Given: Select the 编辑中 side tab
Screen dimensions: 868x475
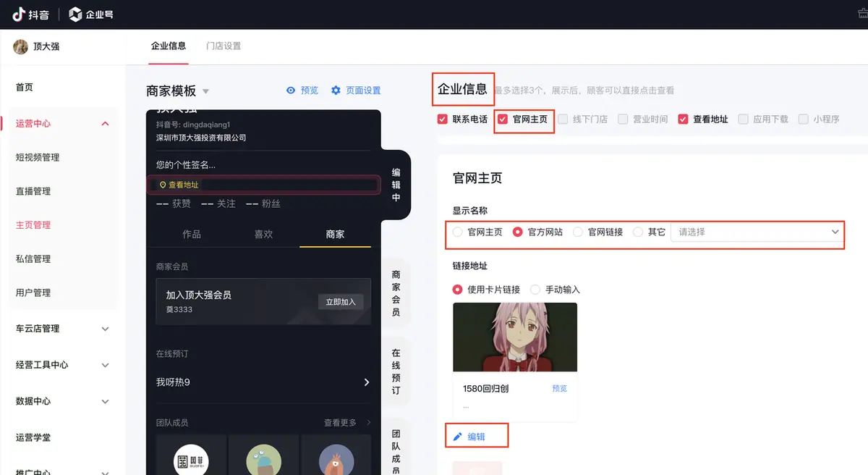Looking at the screenshot, I should pyautogui.click(x=396, y=185).
